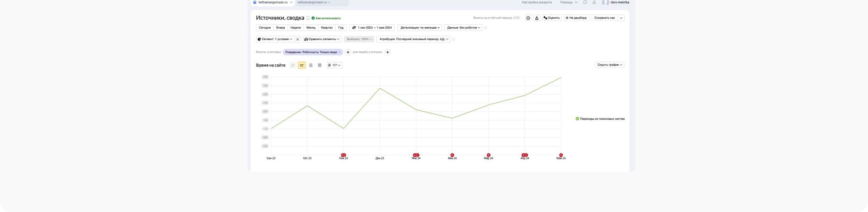The width and height of the screenshot is (868, 212).
Task: Remove the segment with the X button
Action: (x=298, y=39)
